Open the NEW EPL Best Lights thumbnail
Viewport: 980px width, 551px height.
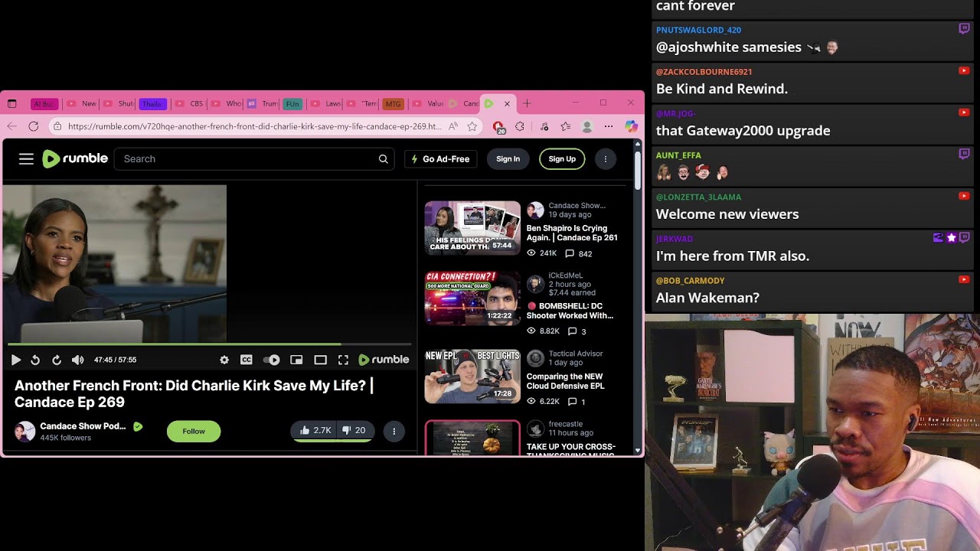click(472, 377)
